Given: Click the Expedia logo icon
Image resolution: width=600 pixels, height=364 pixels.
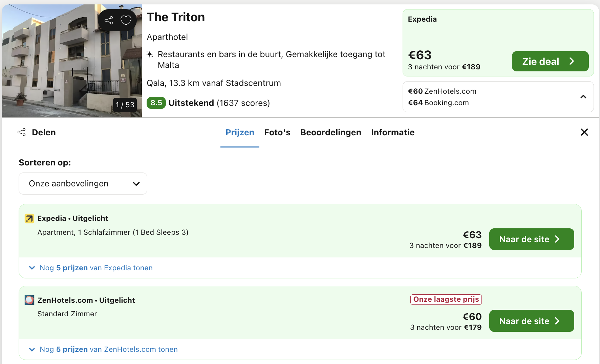Looking at the screenshot, I should (29, 219).
